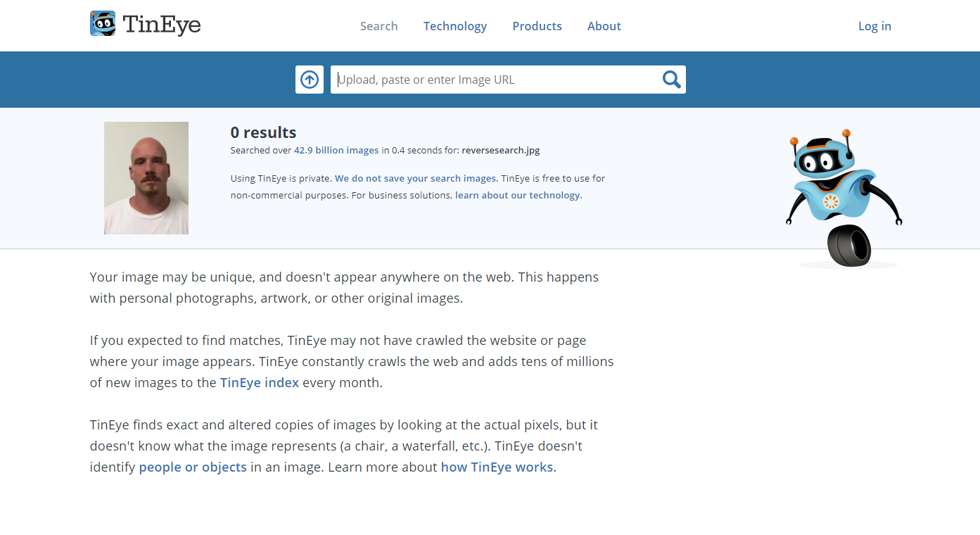Follow the Log in link
This screenshot has width=980, height=535.
pyautogui.click(x=874, y=26)
